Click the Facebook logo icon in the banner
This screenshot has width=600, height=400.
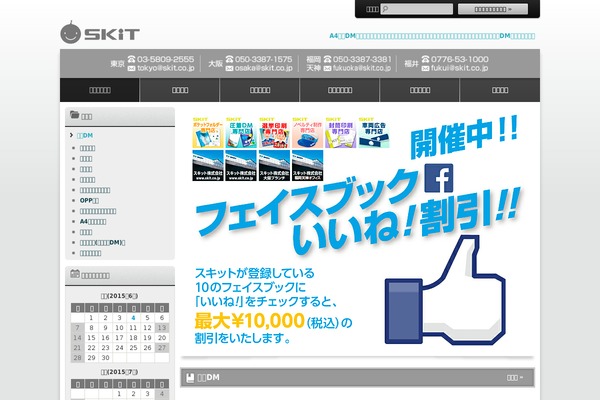[x=439, y=178]
